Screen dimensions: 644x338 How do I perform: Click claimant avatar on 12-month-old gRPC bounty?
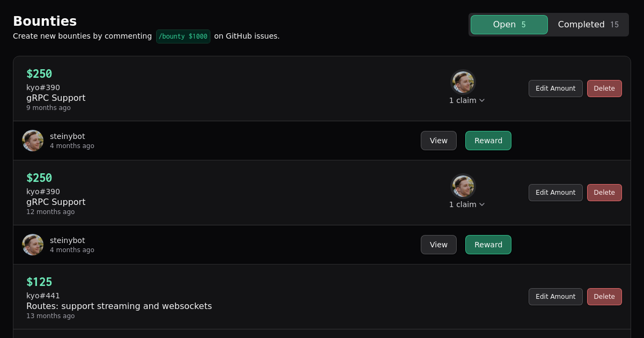click(463, 186)
